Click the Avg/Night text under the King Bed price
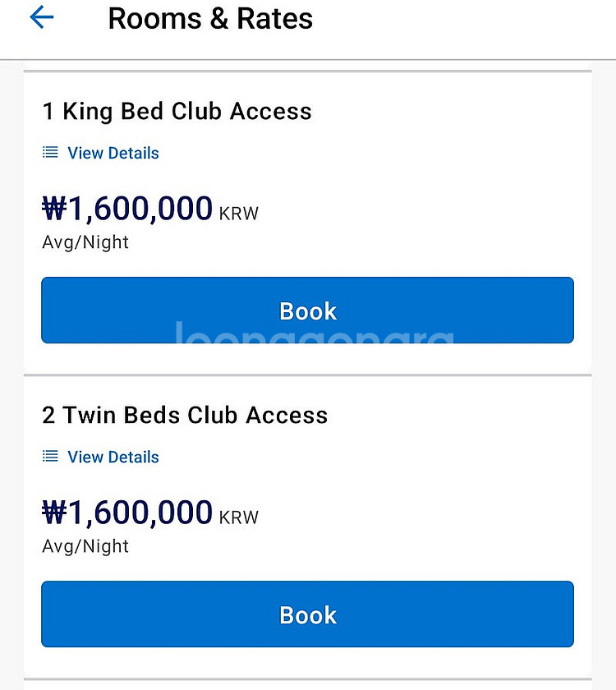This screenshot has width=616, height=690. click(x=85, y=242)
